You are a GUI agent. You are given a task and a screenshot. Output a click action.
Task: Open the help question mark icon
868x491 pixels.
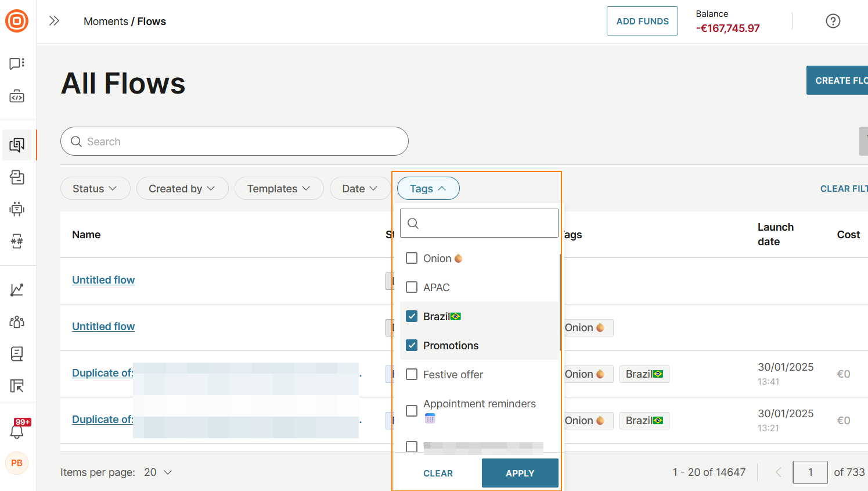(x=833, y=21)
